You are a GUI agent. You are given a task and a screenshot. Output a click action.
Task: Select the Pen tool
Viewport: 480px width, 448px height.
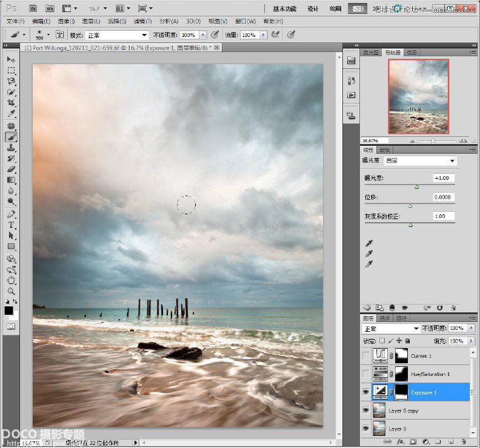tap(11, 214)
